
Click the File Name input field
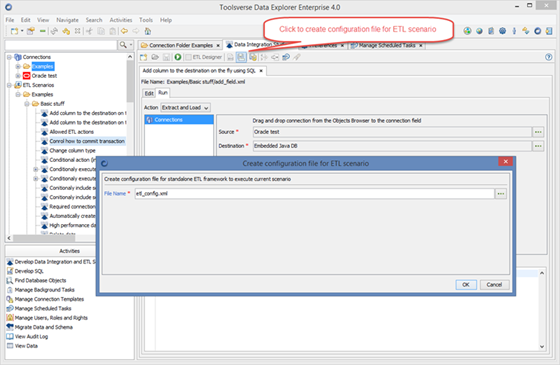click(315, 194)
